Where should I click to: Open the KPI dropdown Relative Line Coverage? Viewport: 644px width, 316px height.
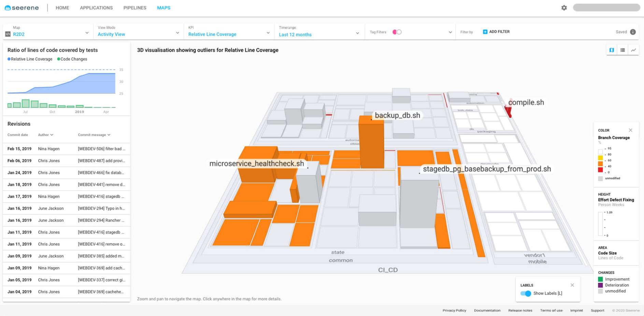(x=229, y=31)
